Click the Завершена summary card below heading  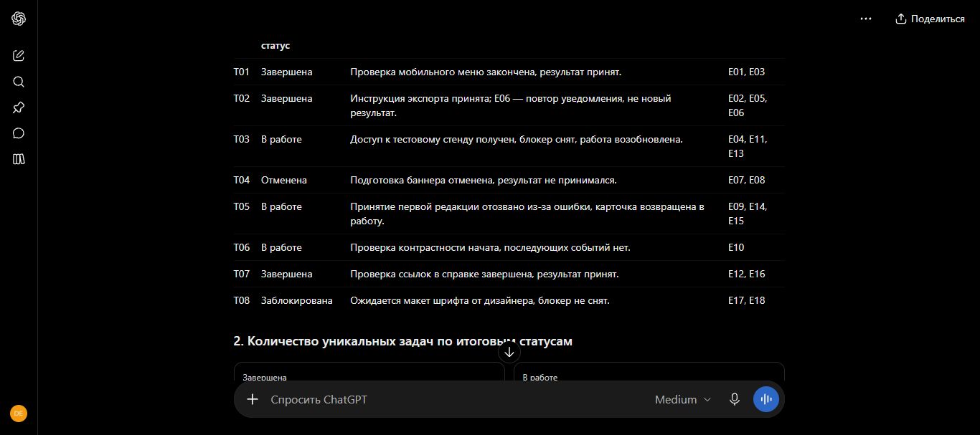point(369,371)
